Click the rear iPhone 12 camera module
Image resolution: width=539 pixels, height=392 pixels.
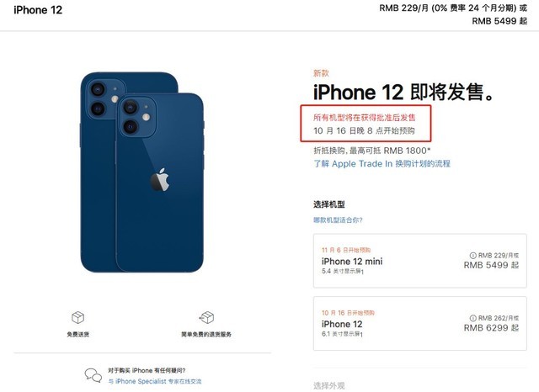coord(103,99)
